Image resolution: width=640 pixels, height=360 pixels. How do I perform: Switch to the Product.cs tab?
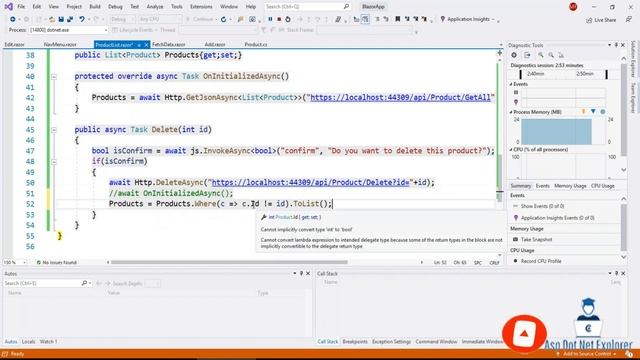pos(256,44)
